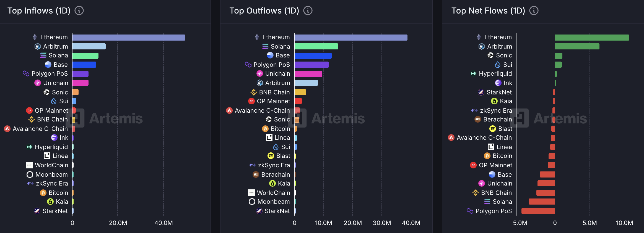
Task: Click the Moonbeam logo in Top Inflows
Action: click(30, 174)
